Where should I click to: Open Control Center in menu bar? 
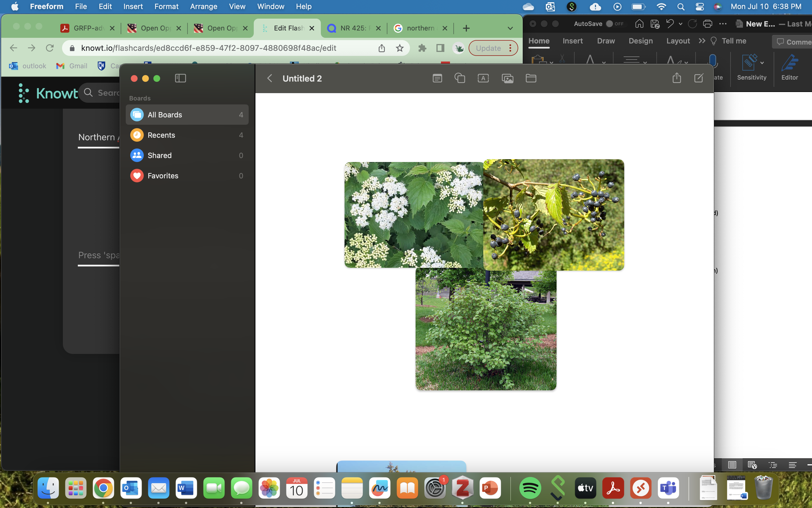(699, 7)
